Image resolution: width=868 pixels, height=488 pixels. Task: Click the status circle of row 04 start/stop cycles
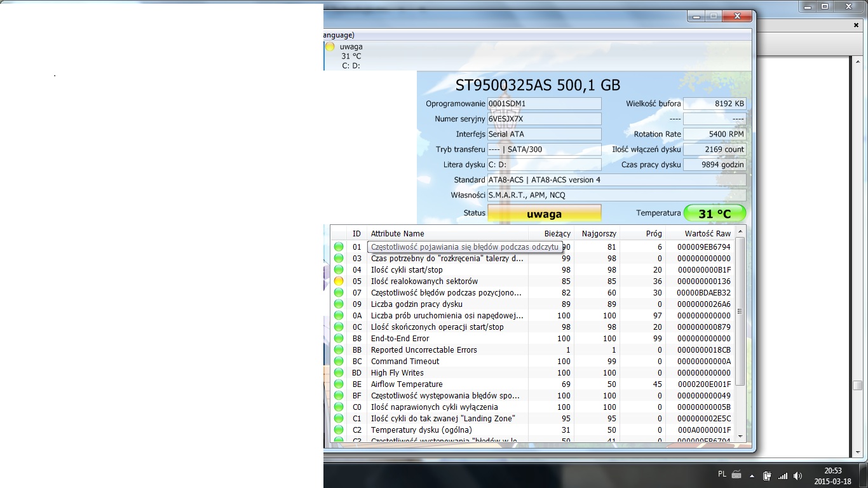pos(339,270)
